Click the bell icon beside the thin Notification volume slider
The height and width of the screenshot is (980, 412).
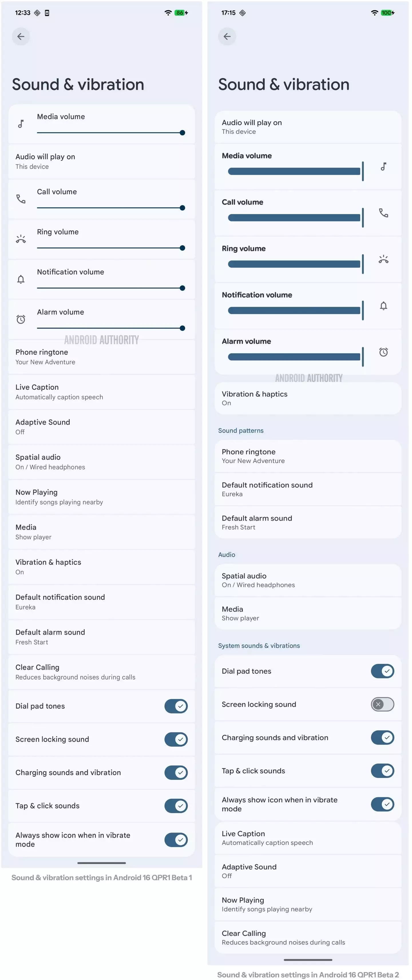(x=21, y=279)
